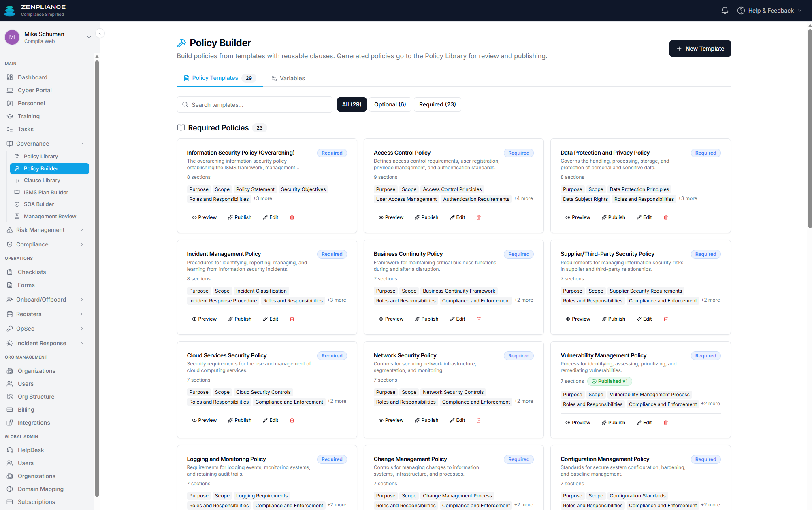Screen dimensions: 812x510
Task: Open the SOA Builder tool
Action: pyautogui.click(x=39, y=204)
